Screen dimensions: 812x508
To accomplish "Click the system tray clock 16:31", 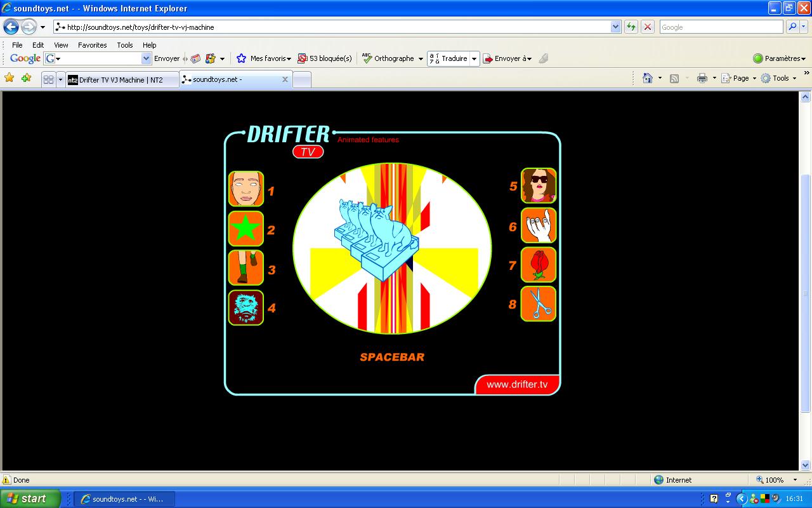I will (x=794, y=499).
